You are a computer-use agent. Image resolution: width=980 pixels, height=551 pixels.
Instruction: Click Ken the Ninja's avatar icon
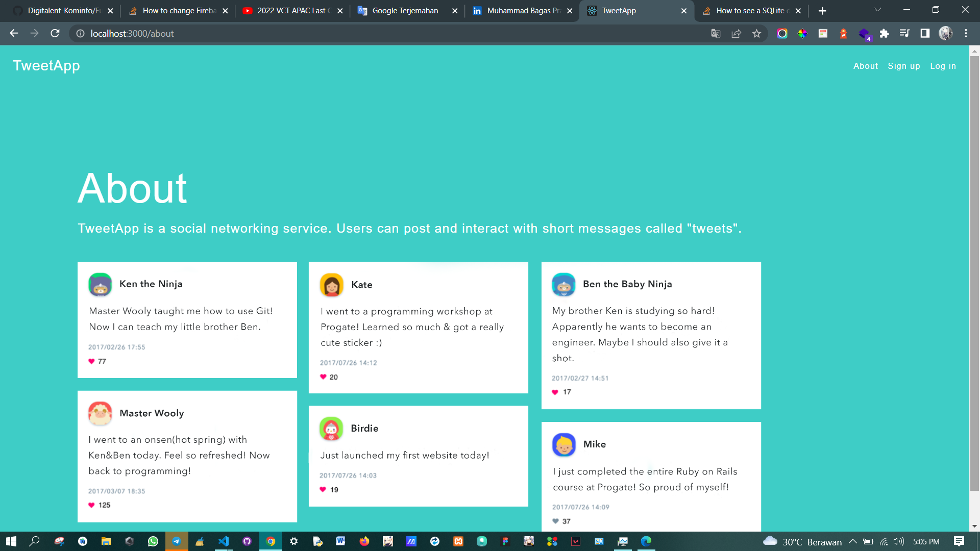tap(100, 284)
